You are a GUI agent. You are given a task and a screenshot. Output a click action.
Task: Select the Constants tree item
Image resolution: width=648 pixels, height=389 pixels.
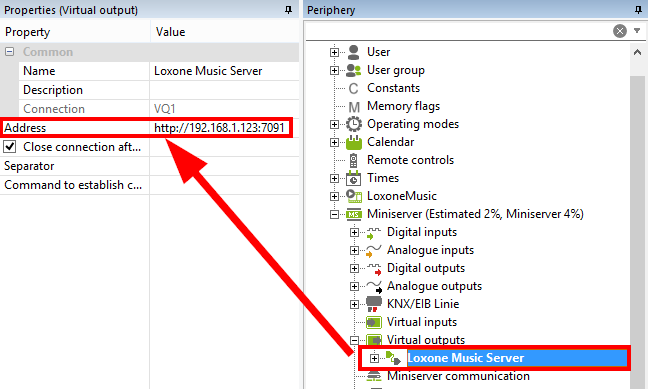(393, 88)
